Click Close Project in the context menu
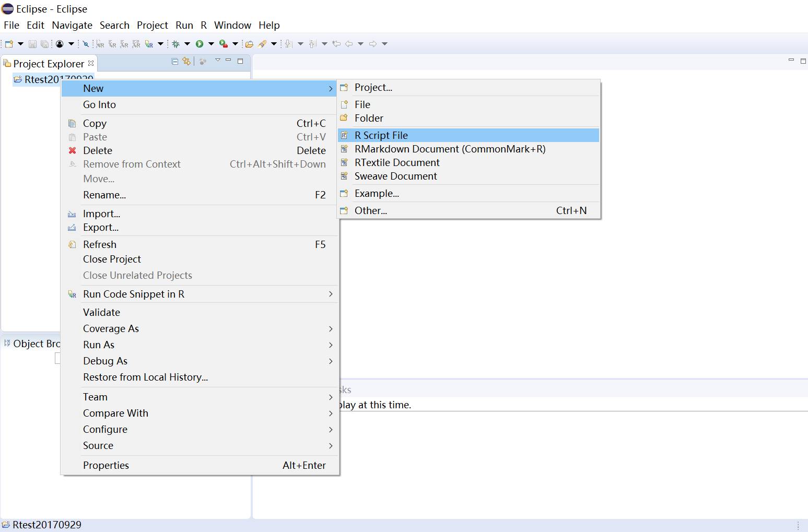The width and height of the screenshot is (808, 532). point(200,259)
